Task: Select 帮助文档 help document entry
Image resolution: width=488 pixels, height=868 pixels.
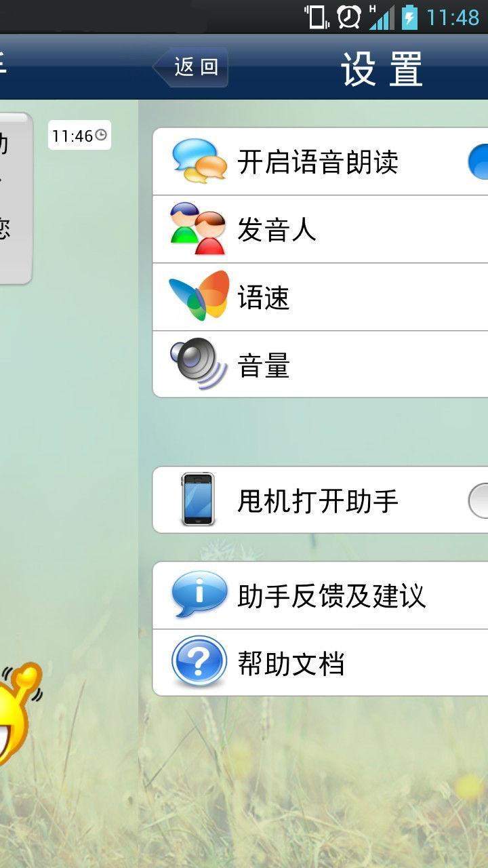Action: tap(320, 663)
